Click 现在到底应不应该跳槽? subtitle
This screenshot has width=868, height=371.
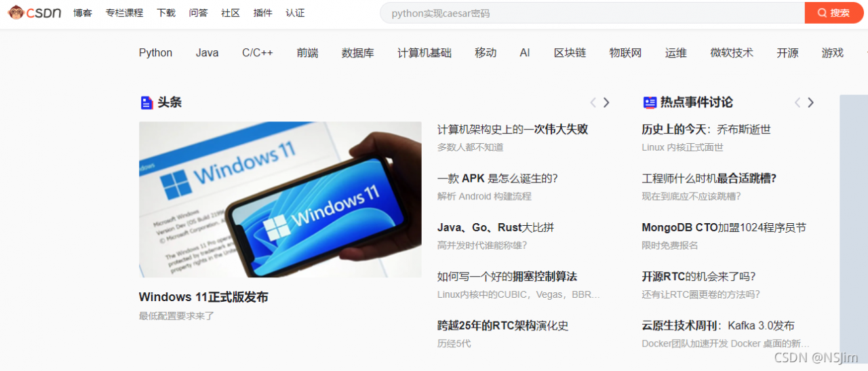tap(691, 197)
